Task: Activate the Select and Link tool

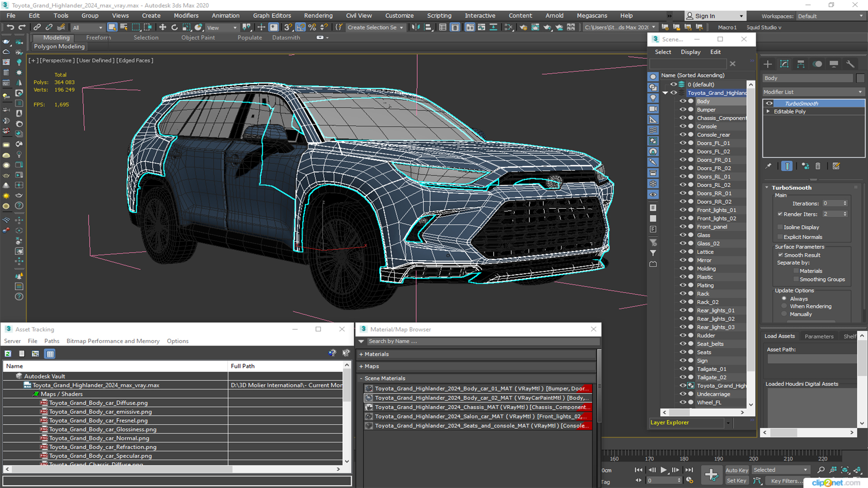Action: [37, 27]
